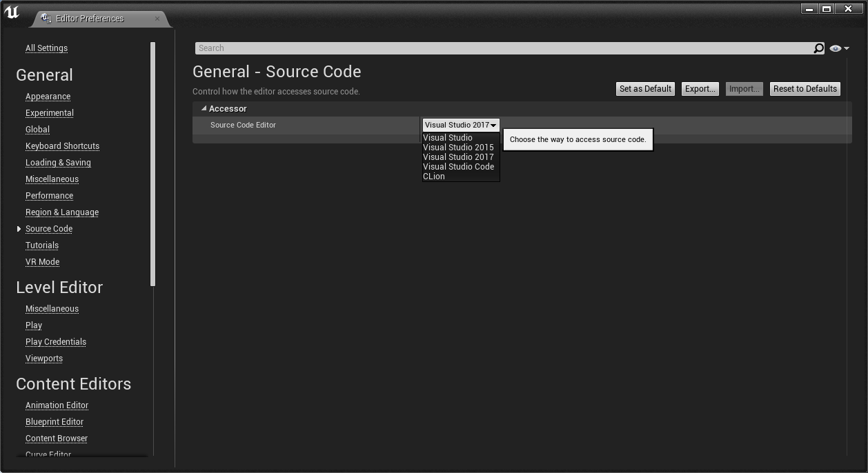The image size is (868, 473).
Task: Open Play settings under Level Editor
Action: pyautogui.click(x=34, y=325)
